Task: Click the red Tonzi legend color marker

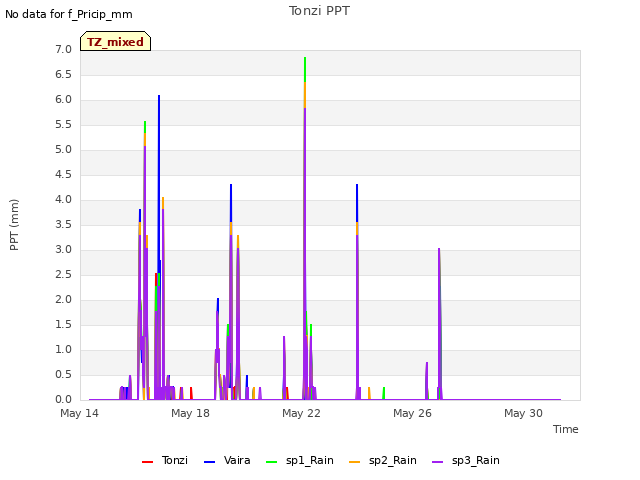Action: [x=147, y=462]
